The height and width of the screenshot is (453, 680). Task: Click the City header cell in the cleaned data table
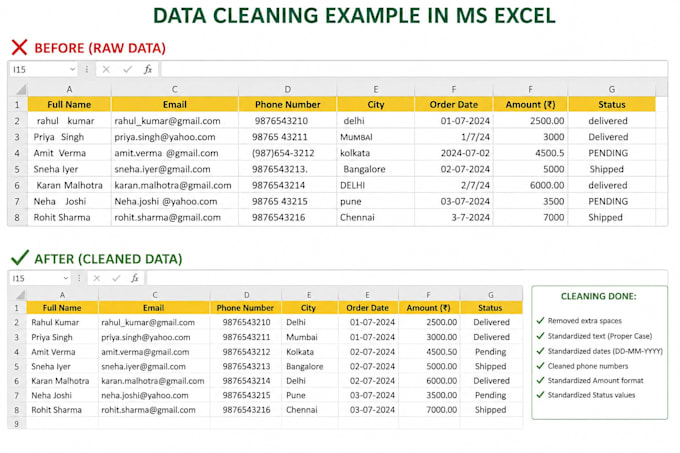point(308,308)
